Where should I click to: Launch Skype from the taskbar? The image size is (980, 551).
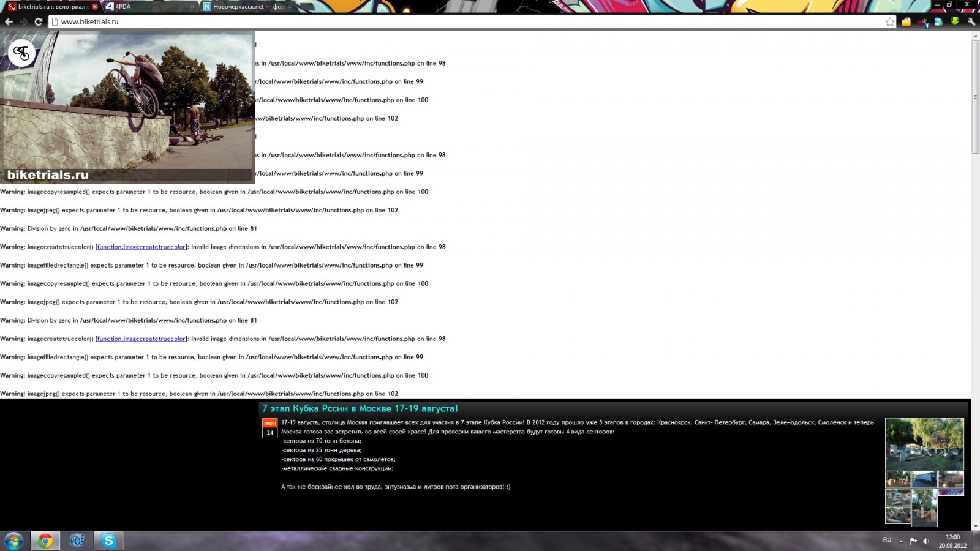pos(108,541)
